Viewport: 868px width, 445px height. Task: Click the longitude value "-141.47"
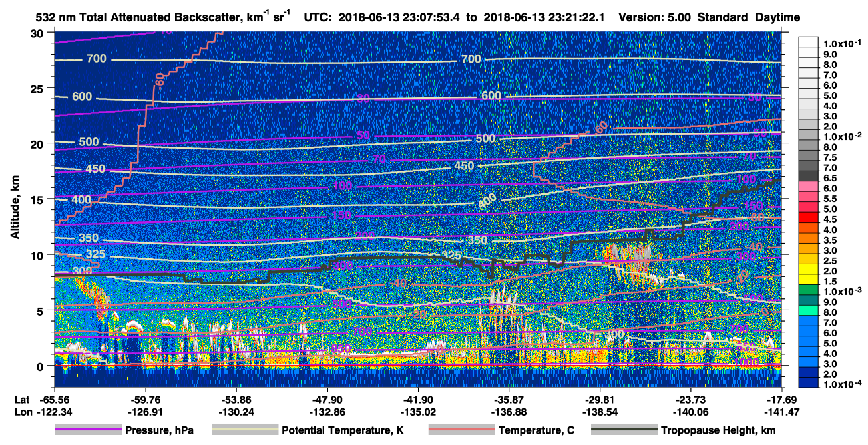click(781, 412)
